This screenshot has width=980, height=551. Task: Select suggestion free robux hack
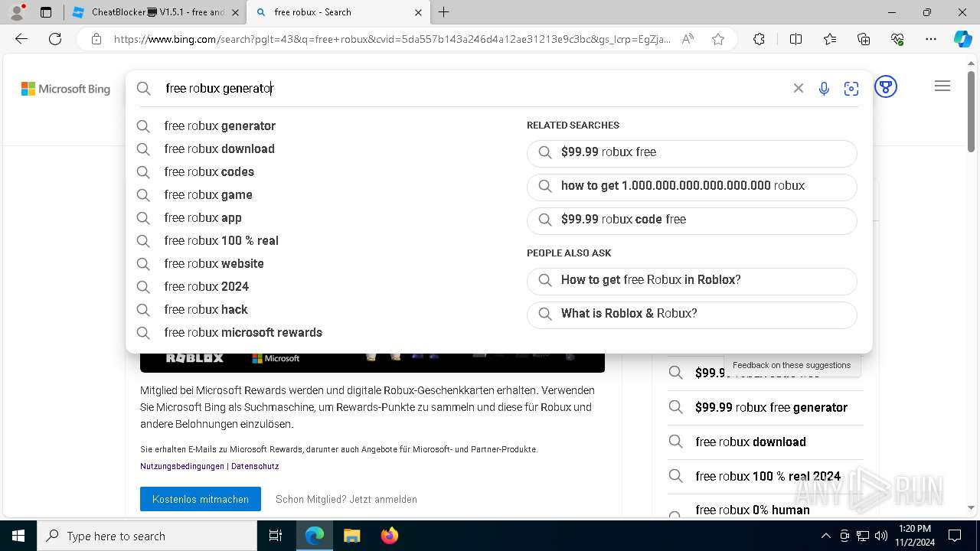click(x=206, y=309)
